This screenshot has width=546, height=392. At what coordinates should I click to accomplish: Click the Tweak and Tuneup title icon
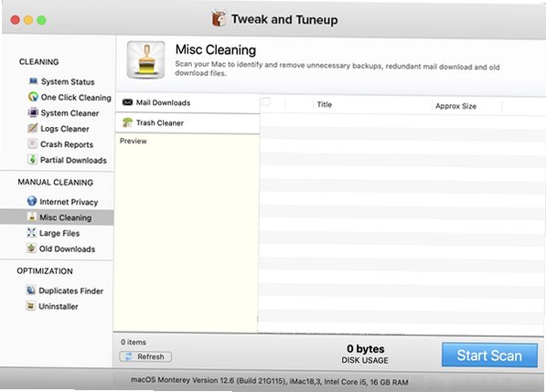point(219,18)
